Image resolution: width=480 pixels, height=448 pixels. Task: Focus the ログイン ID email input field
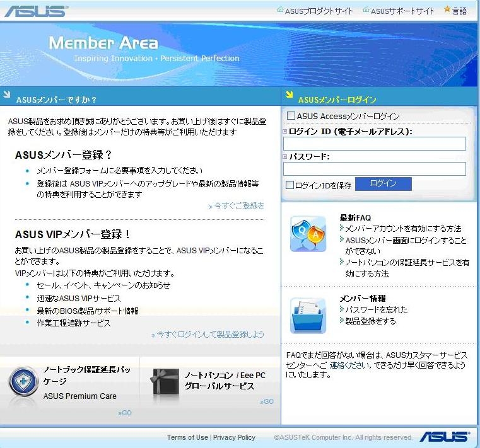point(375,144)
